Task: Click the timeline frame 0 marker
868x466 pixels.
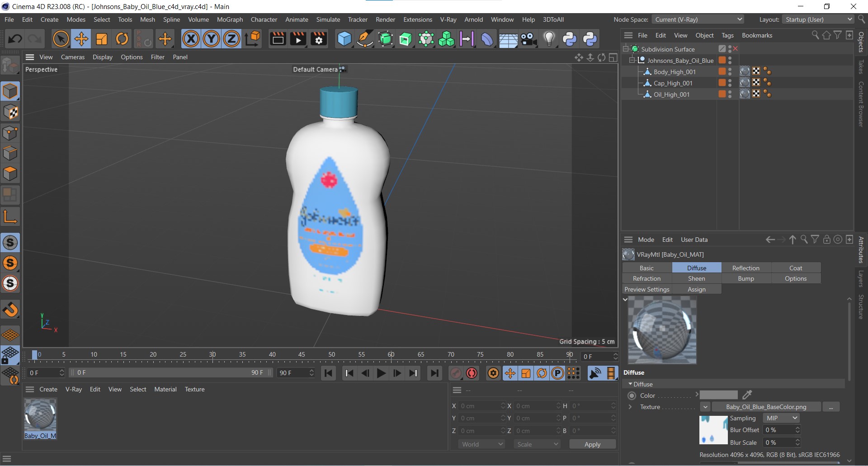Action: click(35, 355)
